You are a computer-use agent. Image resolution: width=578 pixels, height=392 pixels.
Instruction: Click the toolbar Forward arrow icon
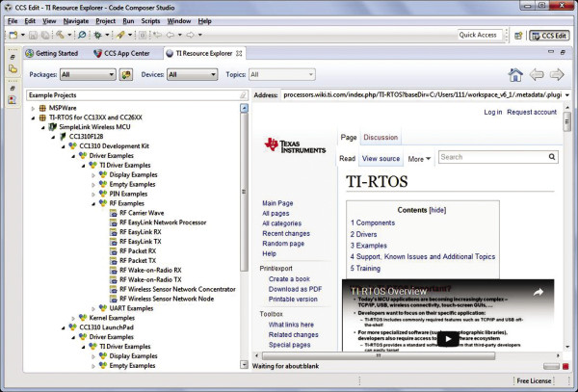coord(190,35)
